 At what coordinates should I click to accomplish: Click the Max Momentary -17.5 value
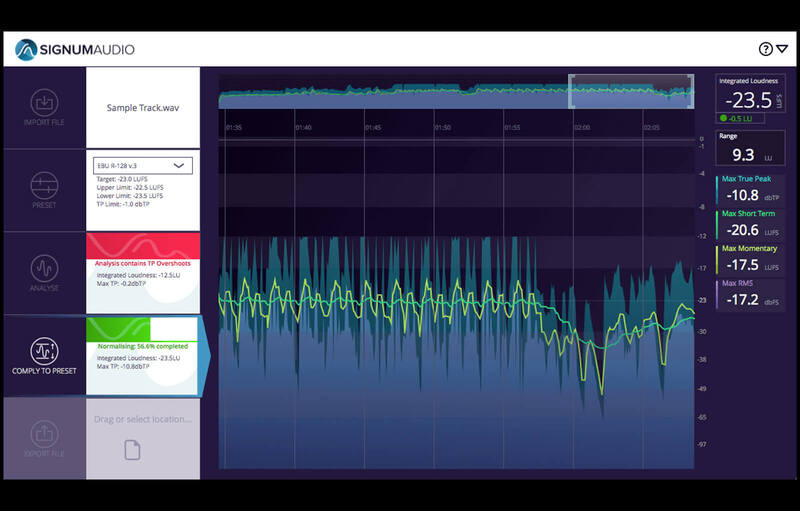coord(742,265)
